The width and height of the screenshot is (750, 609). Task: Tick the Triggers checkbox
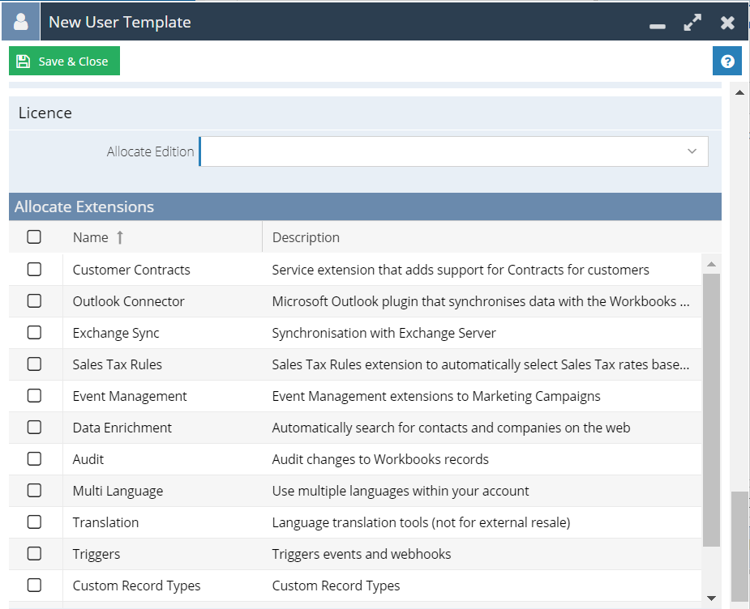pos(34,554)
